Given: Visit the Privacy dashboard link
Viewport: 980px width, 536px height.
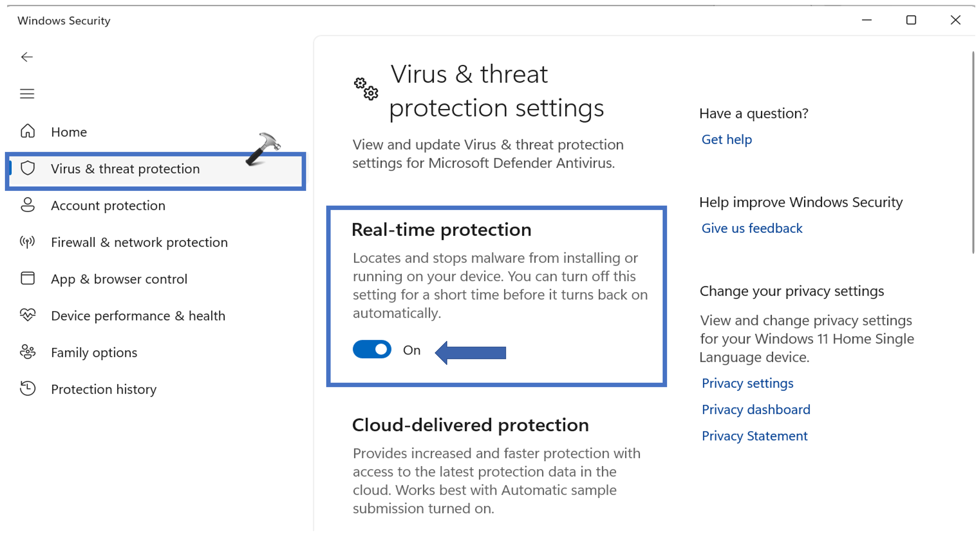Looking at the screenshot, I should 756,409.
